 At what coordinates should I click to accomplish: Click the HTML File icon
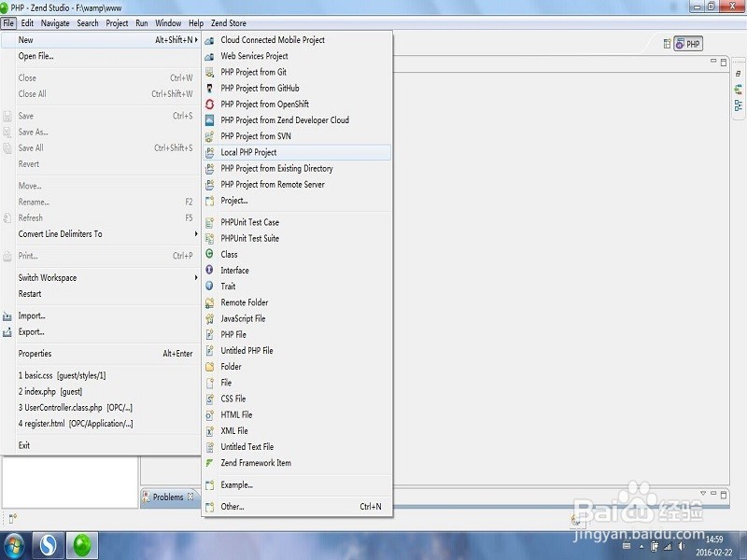point(209,415)
